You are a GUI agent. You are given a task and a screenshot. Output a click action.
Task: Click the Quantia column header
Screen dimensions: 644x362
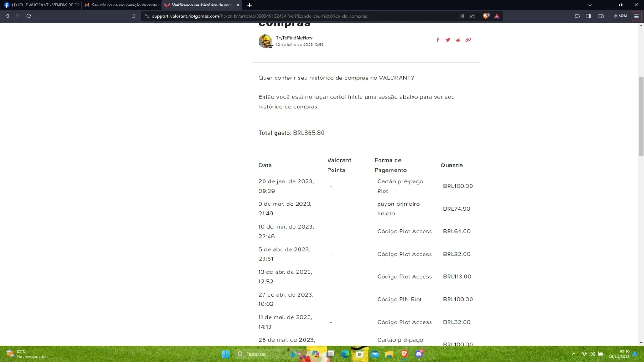(x=452, y=165)
